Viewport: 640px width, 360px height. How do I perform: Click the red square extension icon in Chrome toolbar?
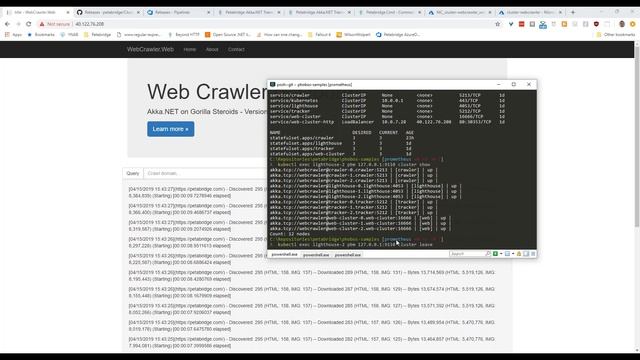click(x=522, y=24)
